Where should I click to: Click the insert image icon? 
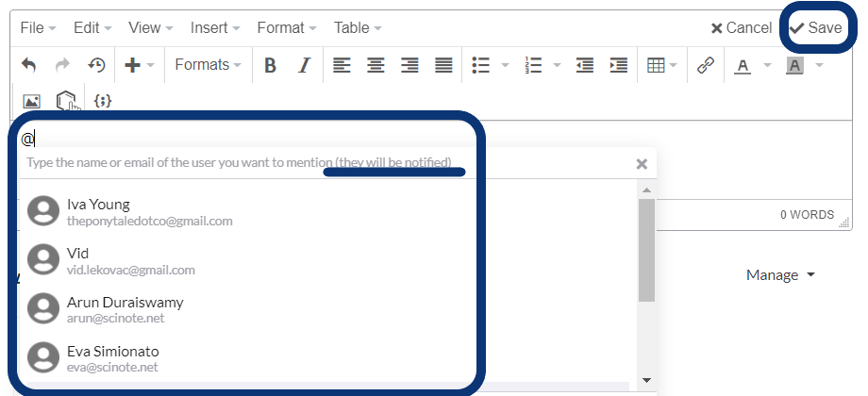[31, 100]
